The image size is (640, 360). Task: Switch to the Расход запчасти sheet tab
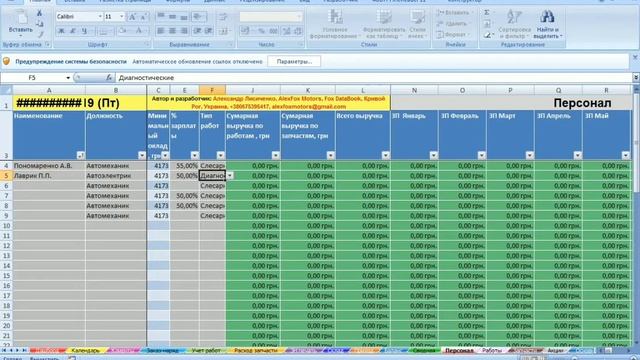coord(256,351)
